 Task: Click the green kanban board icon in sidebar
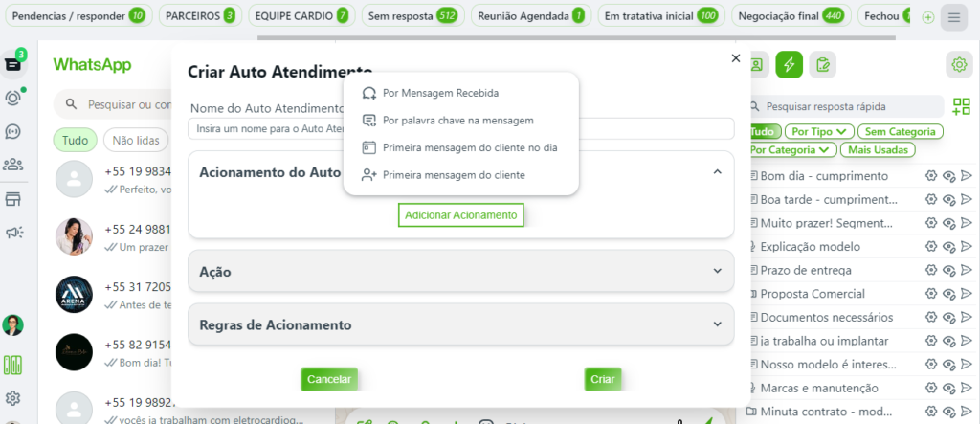coord(13,365)
